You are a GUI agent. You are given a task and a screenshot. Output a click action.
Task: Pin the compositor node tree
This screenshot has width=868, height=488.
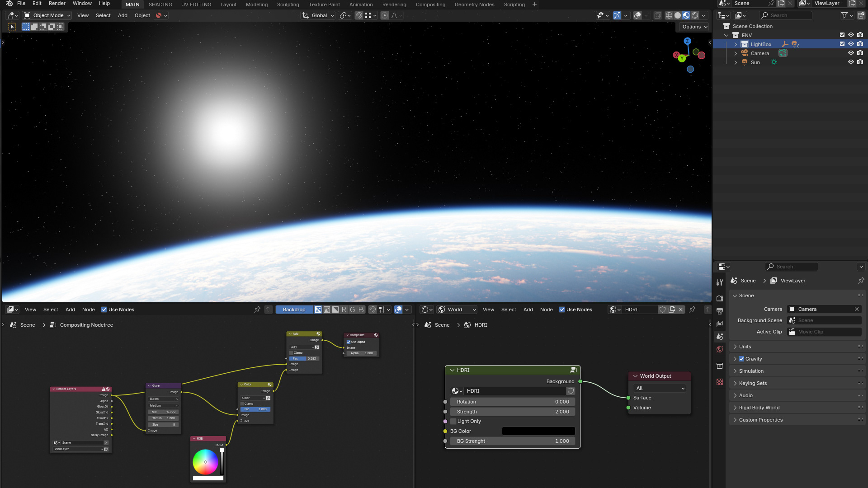(x=257, y=310)
